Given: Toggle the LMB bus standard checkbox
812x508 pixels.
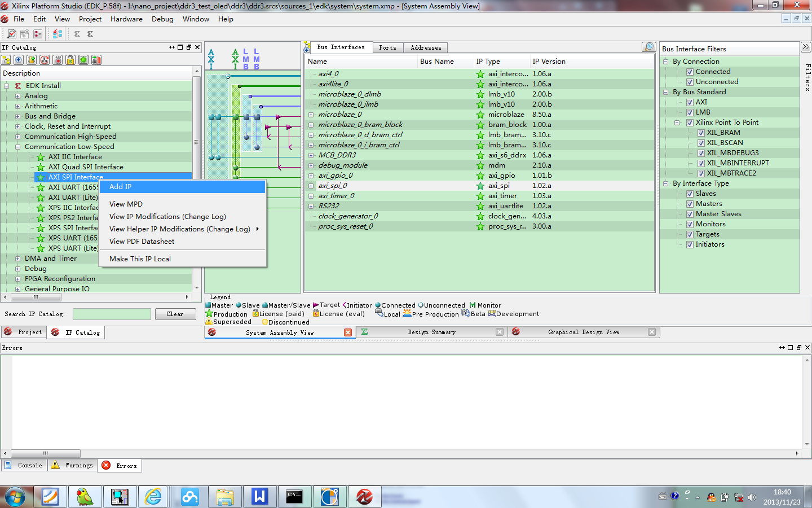Looking at the screenshot, I should (x=690, y=112).
